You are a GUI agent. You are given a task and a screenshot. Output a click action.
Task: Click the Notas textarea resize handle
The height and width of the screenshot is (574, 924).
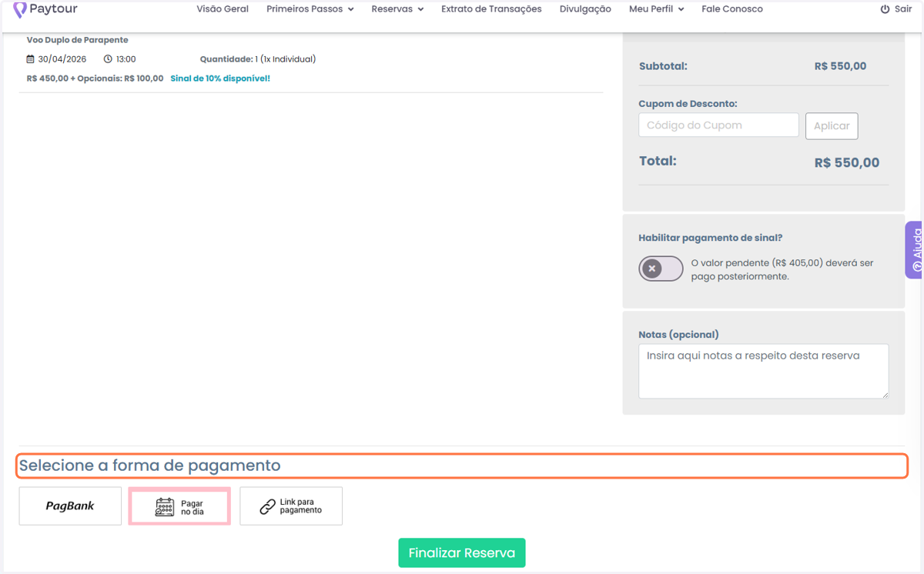click(x=885, y=395)
